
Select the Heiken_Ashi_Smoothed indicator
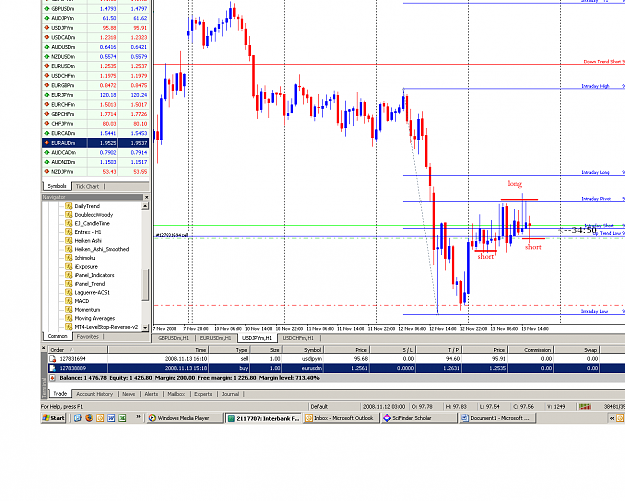[x=102, y=250]
